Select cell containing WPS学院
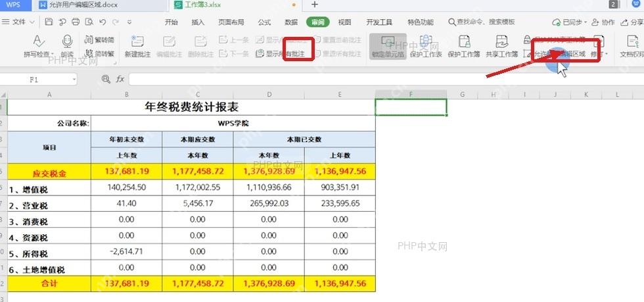 pos(233,124)
